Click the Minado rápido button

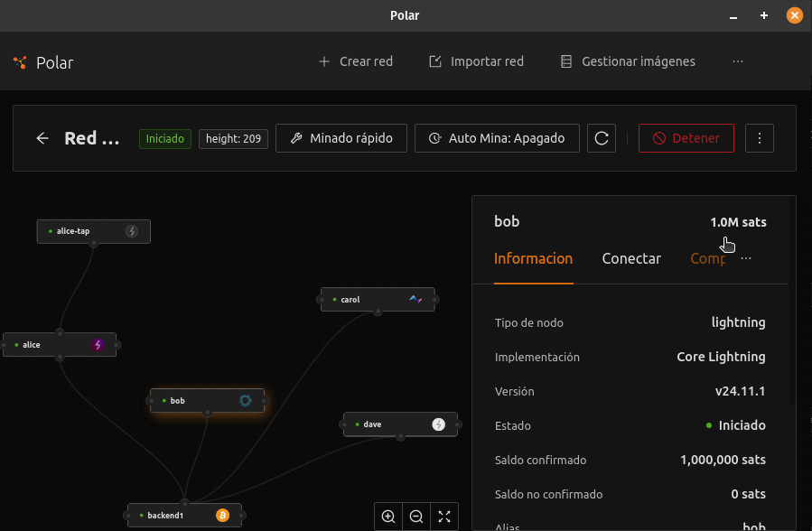(341, 138)
